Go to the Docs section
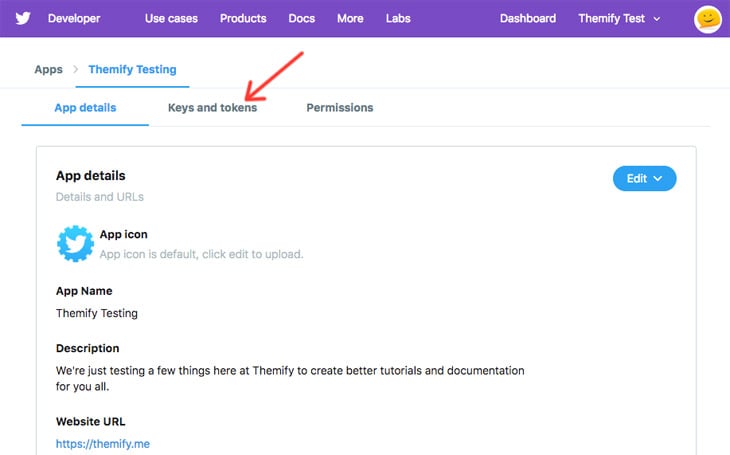Image resolution: width=730 pixels, height=455 pixels. click(302, 19)
